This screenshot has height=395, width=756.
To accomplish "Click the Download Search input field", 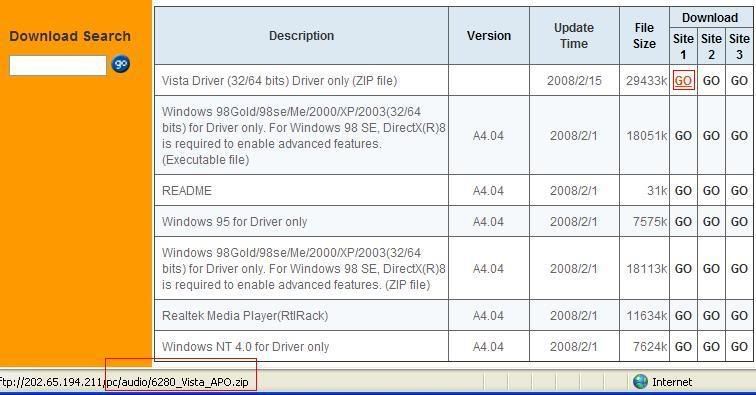I will [x=58, y=65].
